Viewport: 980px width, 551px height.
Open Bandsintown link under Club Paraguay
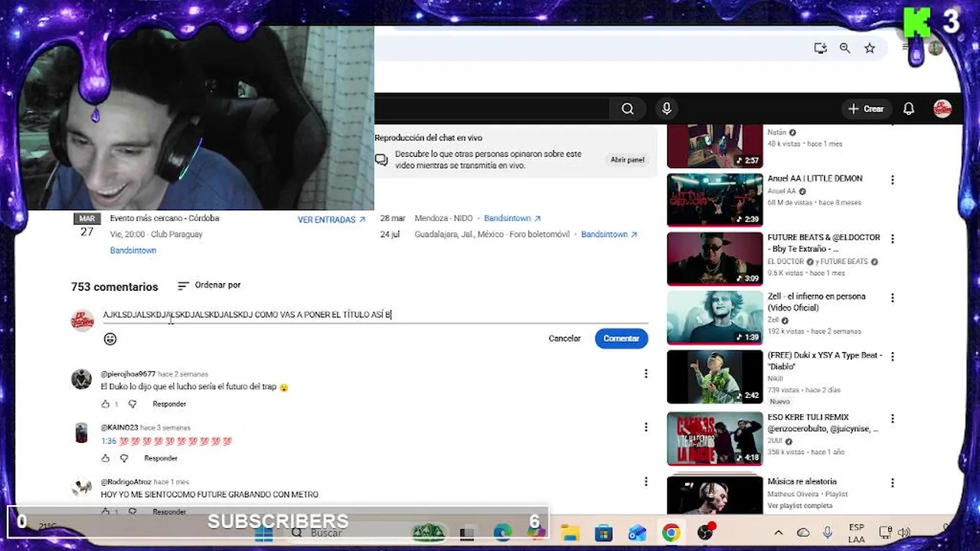click(x=133, y=250)
